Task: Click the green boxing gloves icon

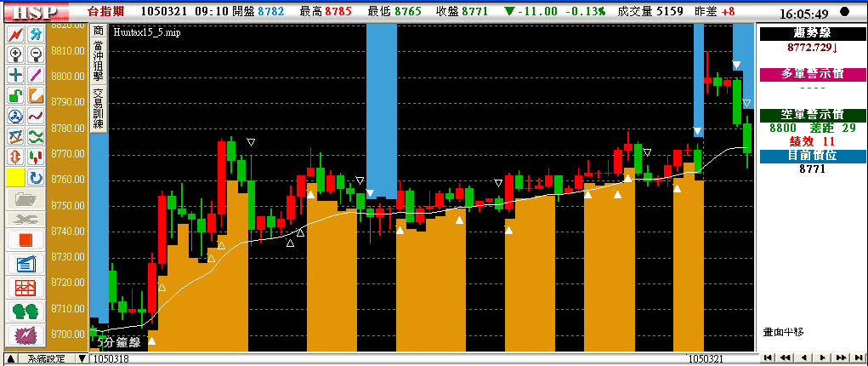Action: coord(26,312)
